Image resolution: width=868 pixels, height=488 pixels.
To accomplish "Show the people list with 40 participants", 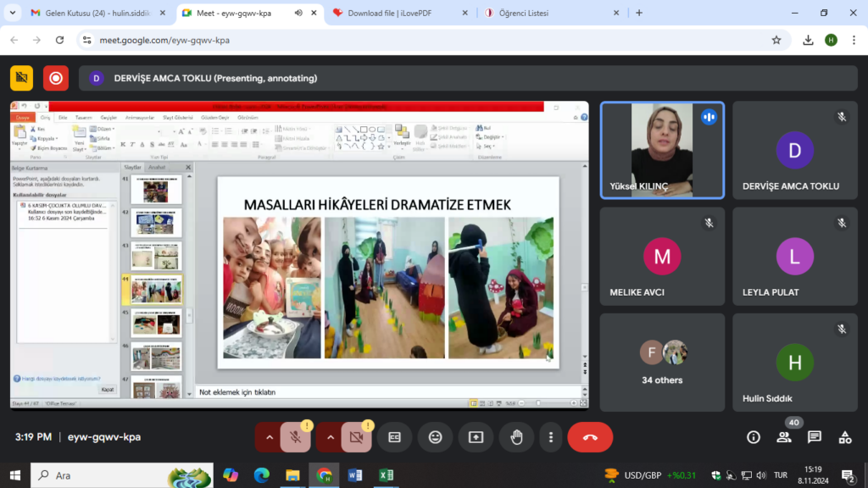I will pyautogui.click(x=784, y=437).
